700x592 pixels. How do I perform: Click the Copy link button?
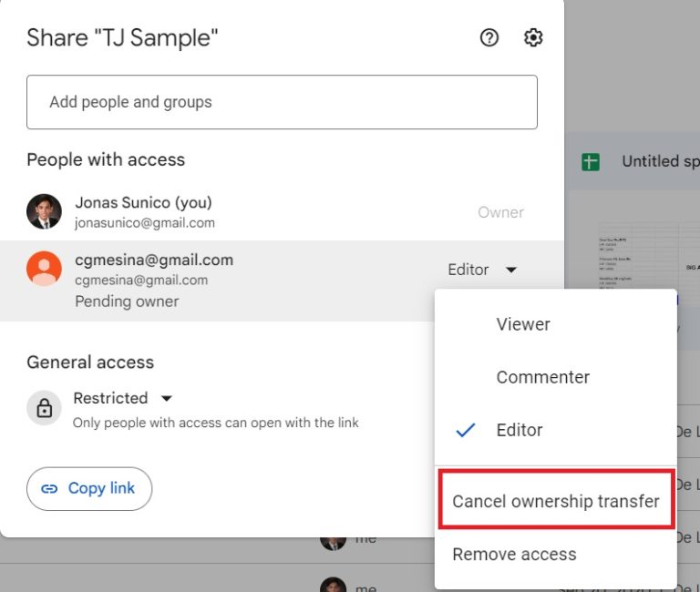pyautogui.click(x=89, y=488)
